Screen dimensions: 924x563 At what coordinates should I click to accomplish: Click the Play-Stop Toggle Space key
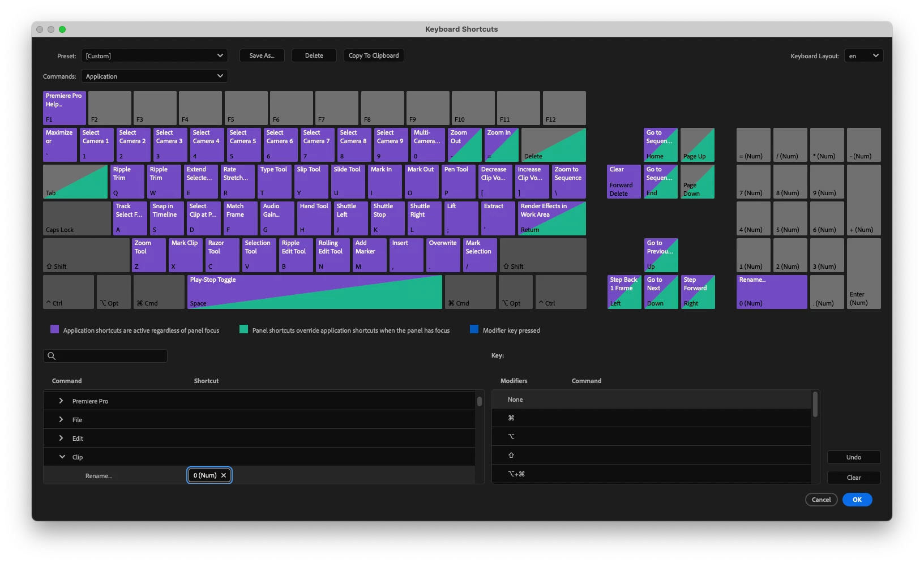pyautogui.click(x=315, y=292)
